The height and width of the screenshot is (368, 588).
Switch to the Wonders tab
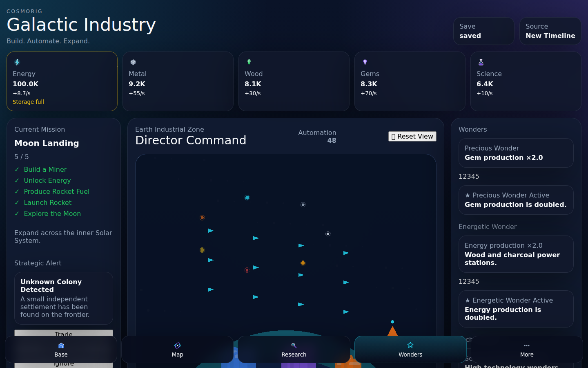click(x=410, y=350)
